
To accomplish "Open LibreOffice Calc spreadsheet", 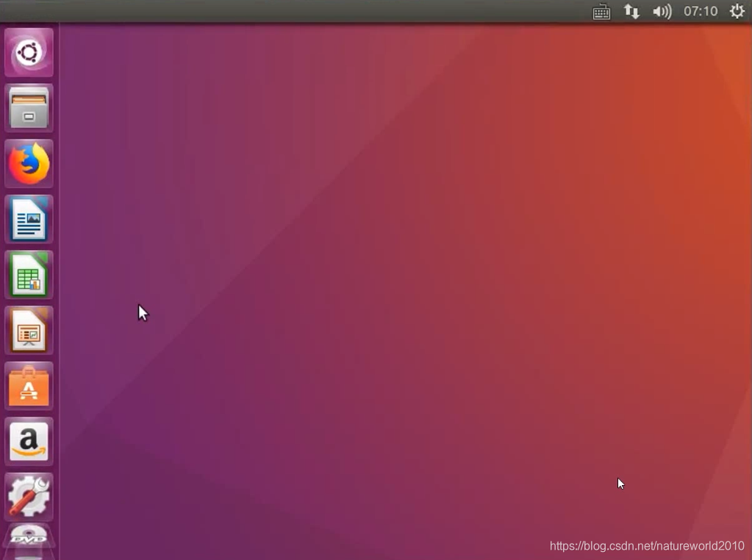I will (x=29, y=275).
